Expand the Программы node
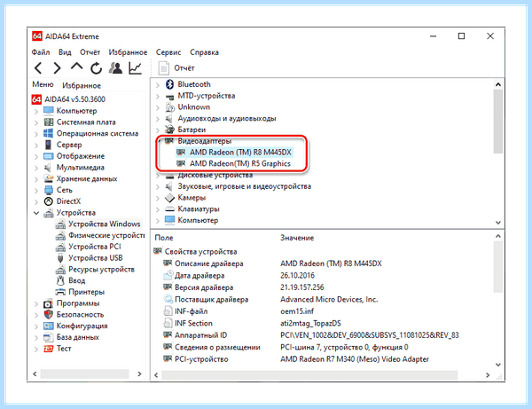Image resolution: width=532 pixels, height=409 pixels. tap(36, 303)
